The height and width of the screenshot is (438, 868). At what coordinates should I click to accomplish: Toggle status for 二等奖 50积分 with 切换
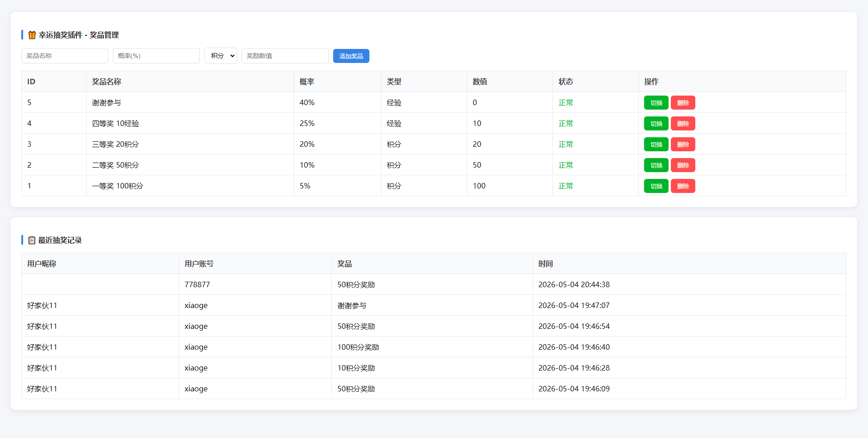pyautogui.click(x=656, y=165)
